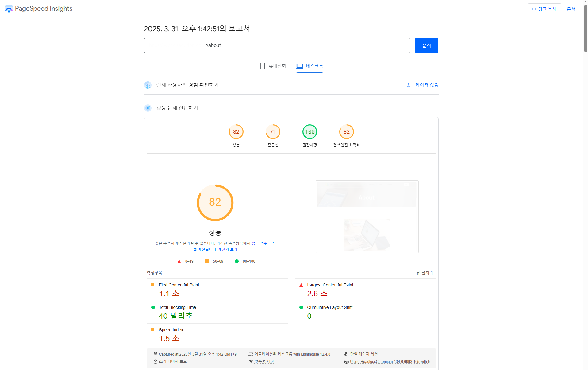Click the red triangle beside Largest Contentful Paint

301,285
